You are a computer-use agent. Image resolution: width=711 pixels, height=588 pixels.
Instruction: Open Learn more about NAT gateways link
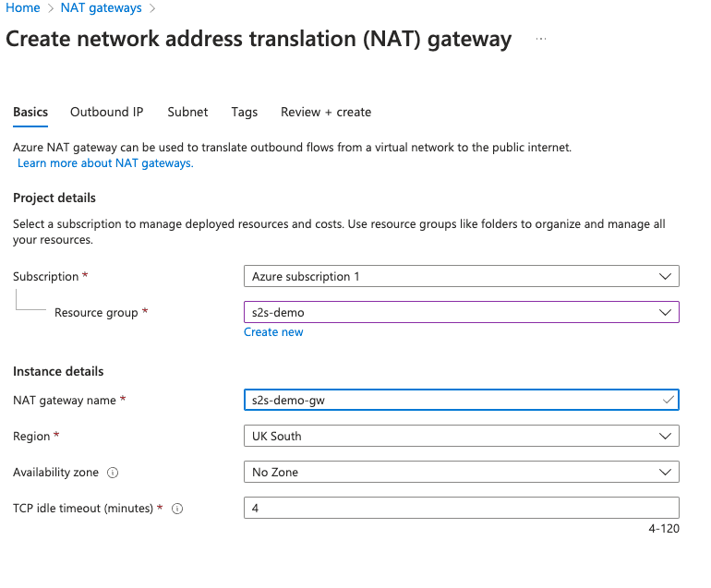[105, 163]
